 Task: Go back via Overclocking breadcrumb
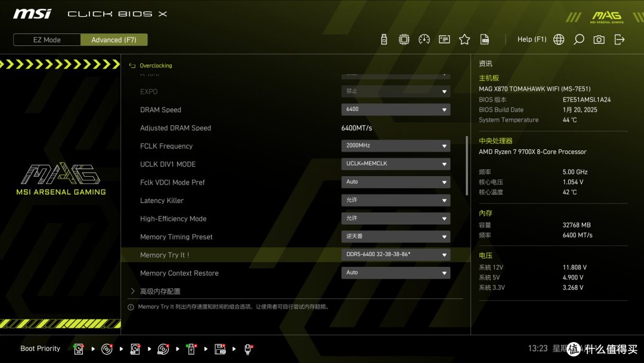(156, 66)
